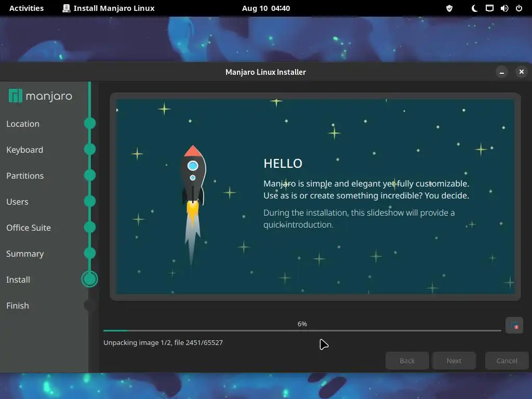Click the installer icon in top bar
Image resolution: width=532 pixels, height=399 pixels.
pos(66,8)
